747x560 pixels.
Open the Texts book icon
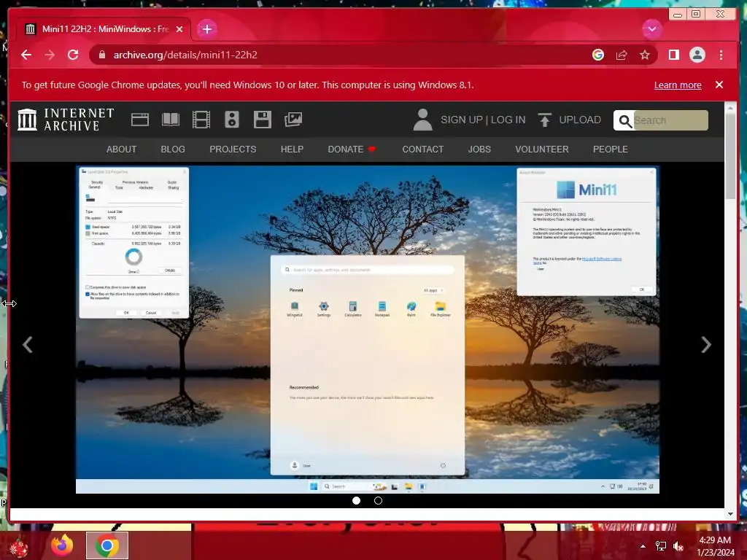click(171, 120)
